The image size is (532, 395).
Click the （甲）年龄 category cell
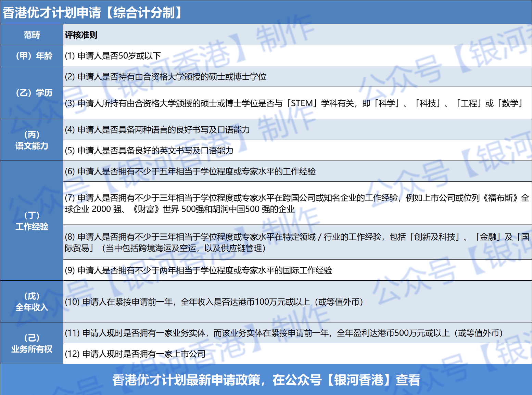pyautogui.click(x=31, y=55)
